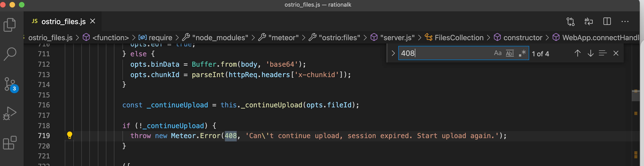This screenshot has height=166, width=644.
Task: Go to previous match in find widget
Action: coord(578,53)
